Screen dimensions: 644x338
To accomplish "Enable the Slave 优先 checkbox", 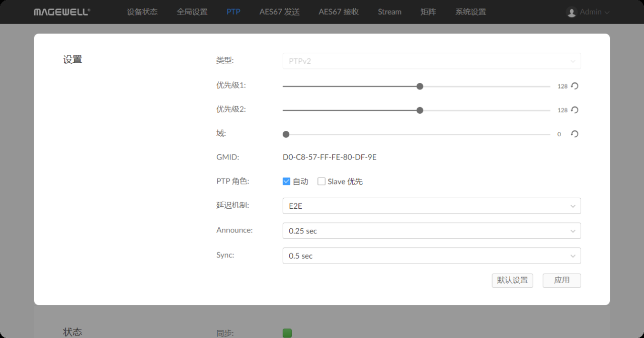I will pyautogui.click(x=321, y=182).
